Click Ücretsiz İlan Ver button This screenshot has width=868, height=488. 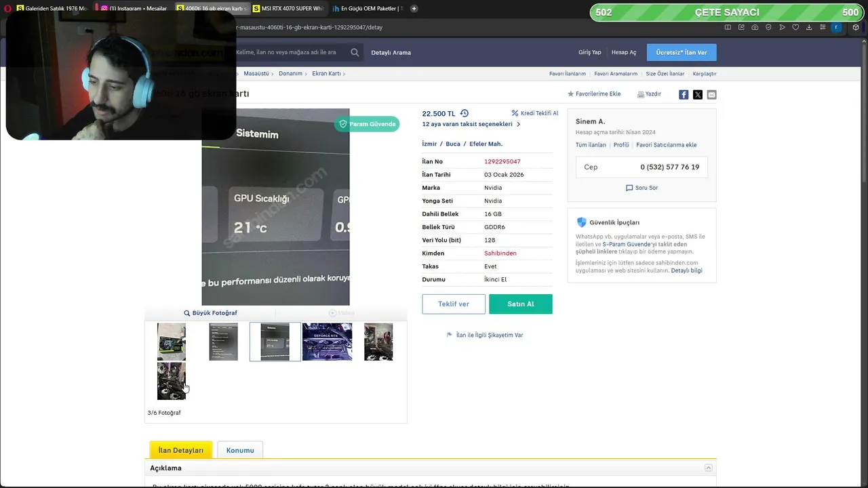[x=682, y=52]
